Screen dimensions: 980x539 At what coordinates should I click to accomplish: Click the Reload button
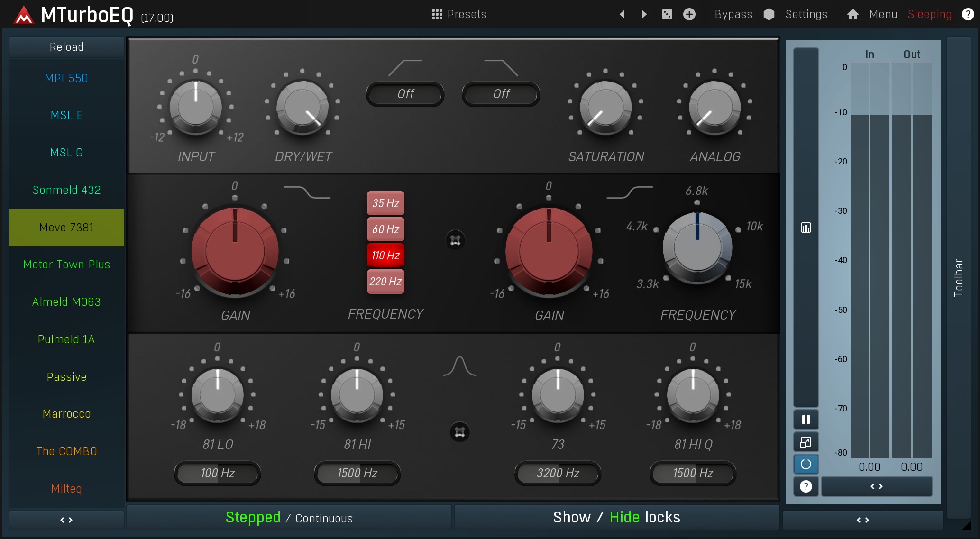tap(66, 47)
